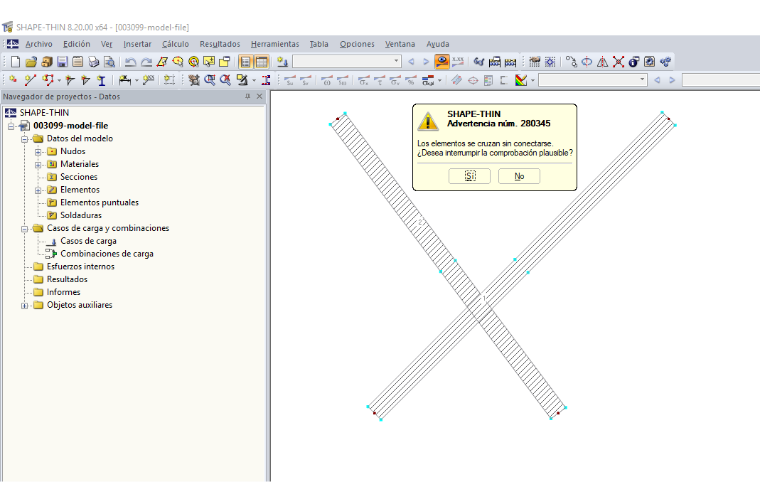The height and width of the screenshot is (500, 760).
Task: Select the new line element tool
Action: [x=30, y=80]
